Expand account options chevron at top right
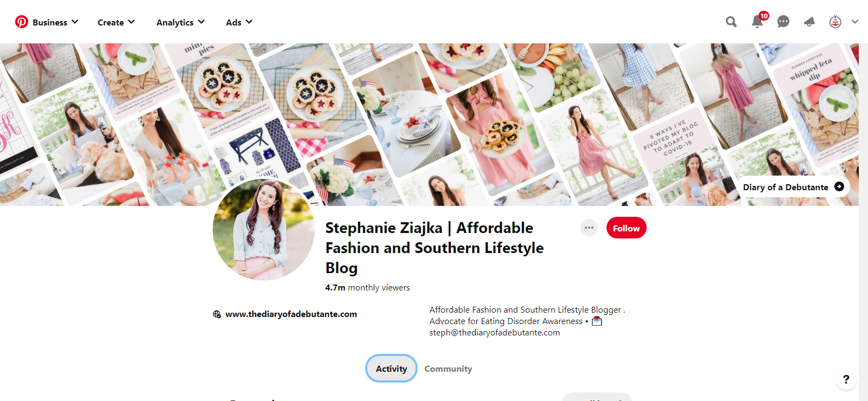Viewport: 868px width, 401px height. (x=855, y=22)
